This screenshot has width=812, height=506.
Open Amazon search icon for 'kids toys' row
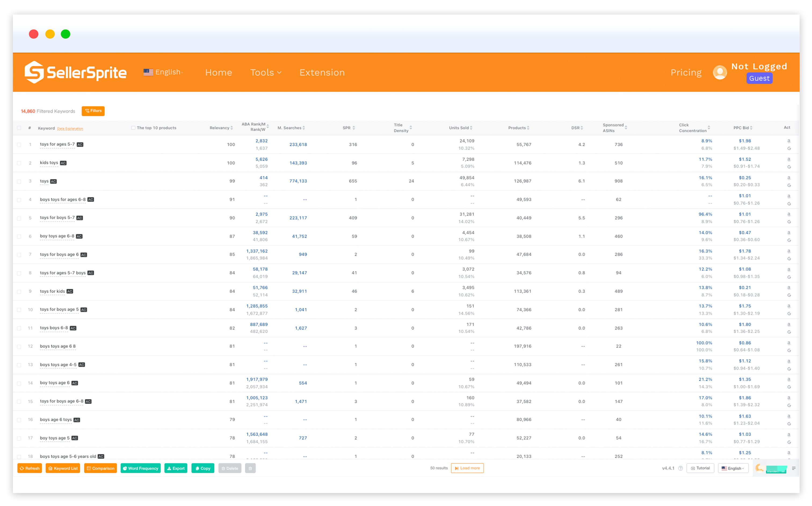tap(789, 159)
